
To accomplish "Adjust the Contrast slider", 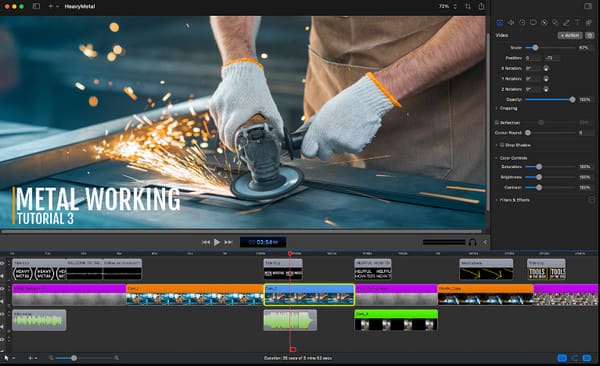I will [550, 188].
